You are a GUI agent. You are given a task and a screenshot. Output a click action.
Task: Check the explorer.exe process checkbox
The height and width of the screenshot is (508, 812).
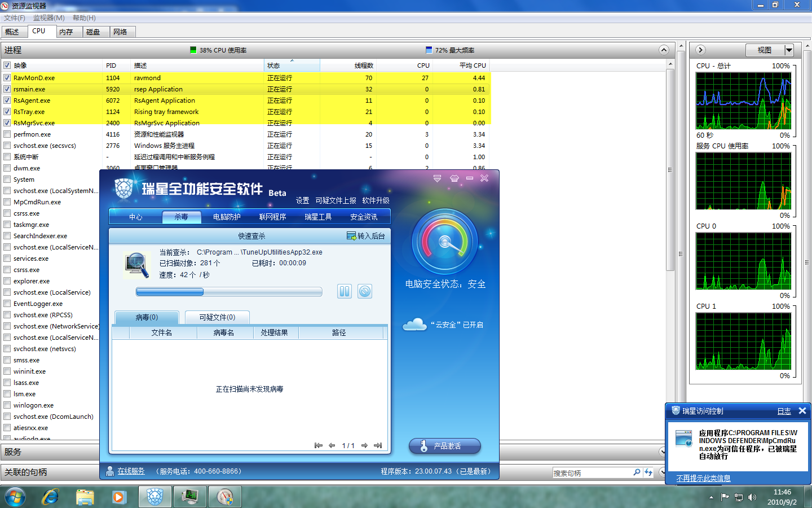tap(7, 281)
